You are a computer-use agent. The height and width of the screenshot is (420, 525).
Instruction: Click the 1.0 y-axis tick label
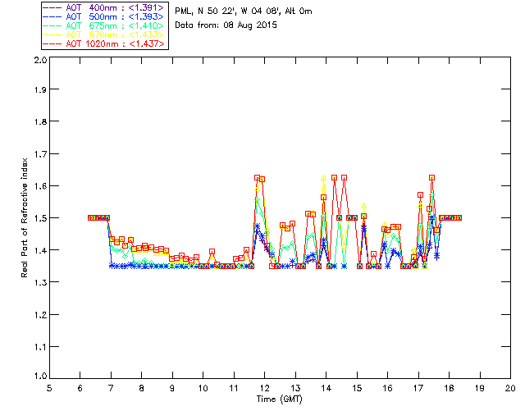coord(40,376)
